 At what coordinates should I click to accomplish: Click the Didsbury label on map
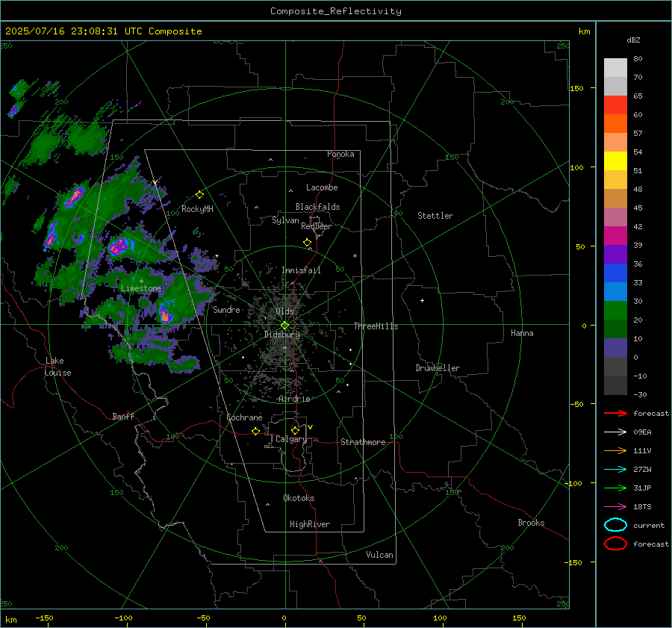282,335
